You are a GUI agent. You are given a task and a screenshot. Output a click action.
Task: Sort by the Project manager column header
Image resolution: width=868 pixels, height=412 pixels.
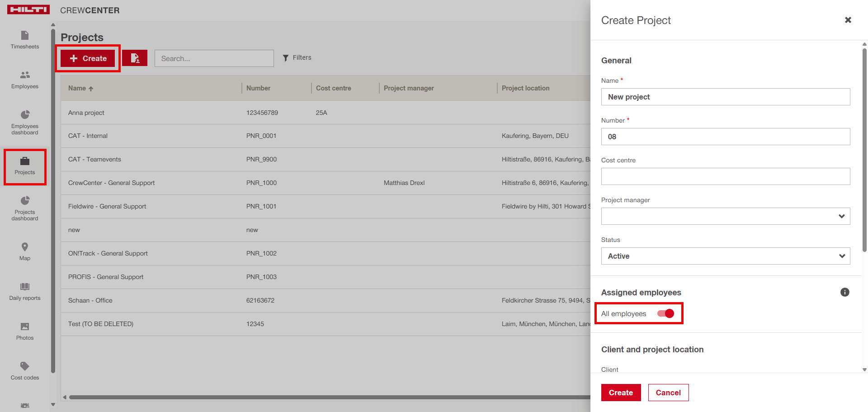coord(409,88)
